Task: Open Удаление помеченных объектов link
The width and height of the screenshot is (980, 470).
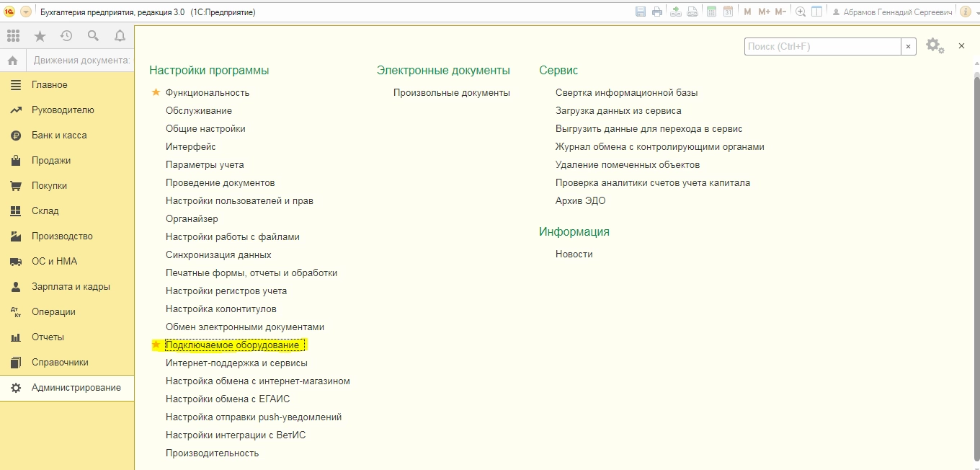Action: [628, 164]
